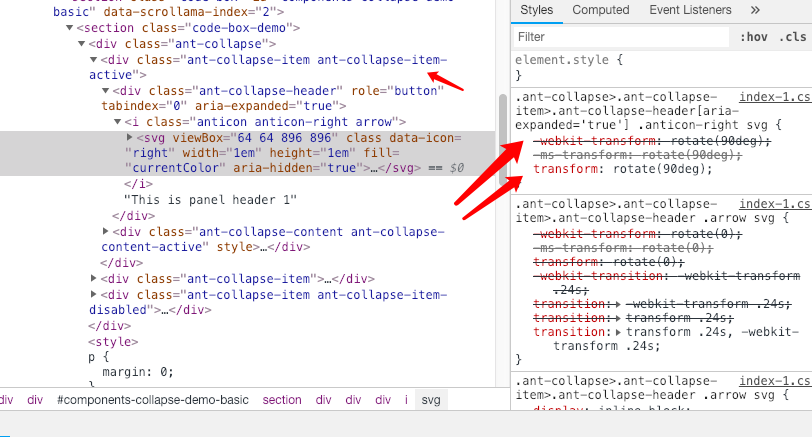
Task: Click the element.style rule block
Action: 661,67
